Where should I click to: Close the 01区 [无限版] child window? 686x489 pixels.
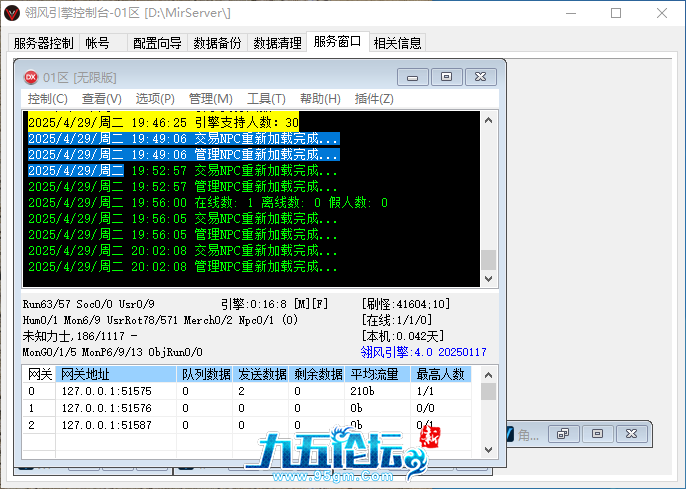tap(480, 77)
